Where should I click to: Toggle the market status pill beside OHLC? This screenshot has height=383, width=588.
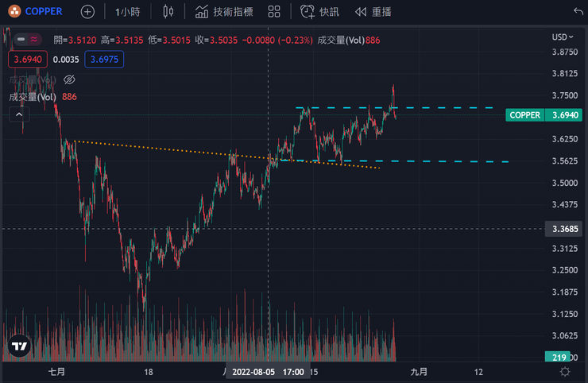click(30, 40)
